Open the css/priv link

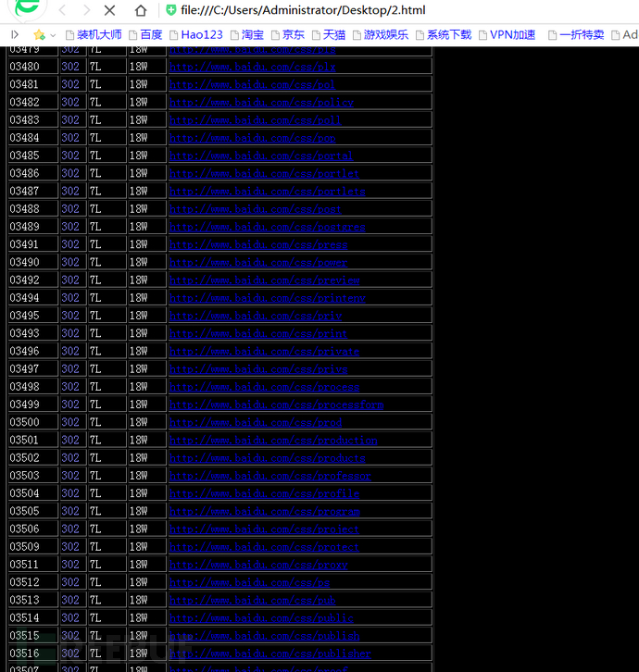256,316
